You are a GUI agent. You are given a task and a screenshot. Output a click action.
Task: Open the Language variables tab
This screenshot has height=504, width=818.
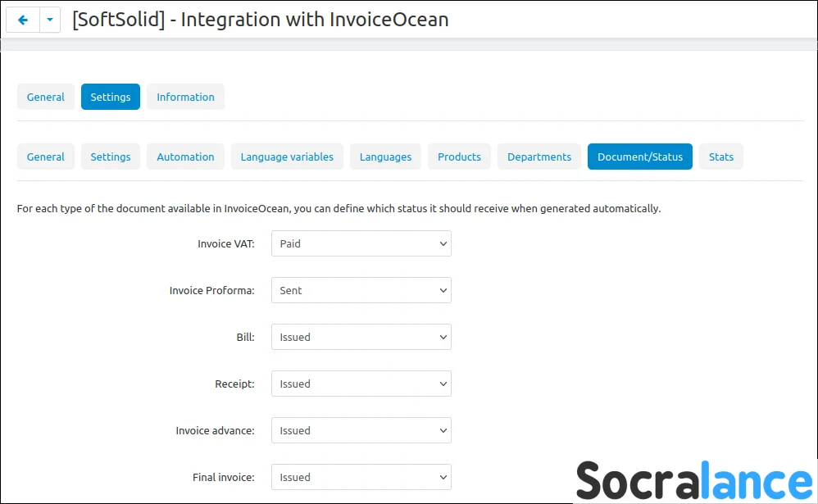tap(287, 157)
